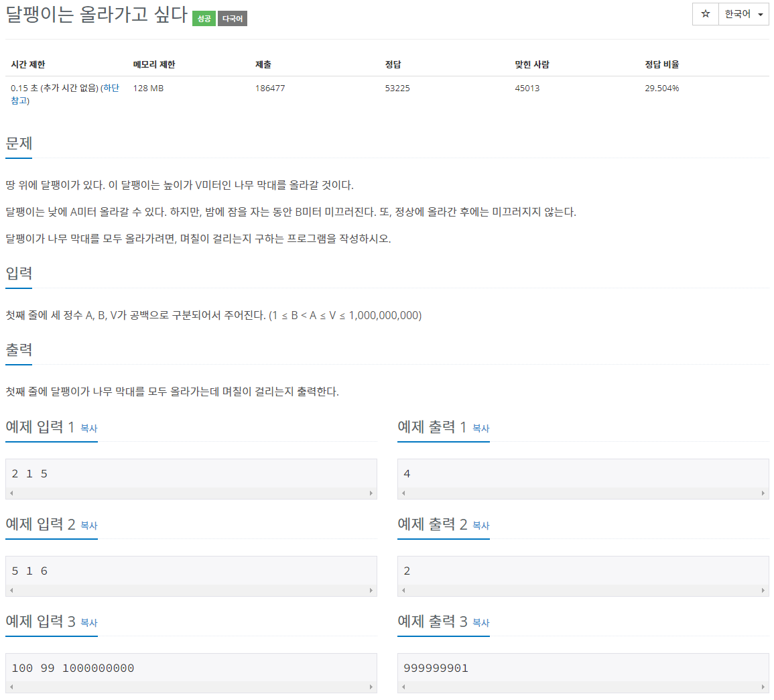The height and width of the screenshot is (700, 774).
Task: Click left scroll arrow in 예제 출력 1 box
Action: pyautogui.click(x=403, y=493)
